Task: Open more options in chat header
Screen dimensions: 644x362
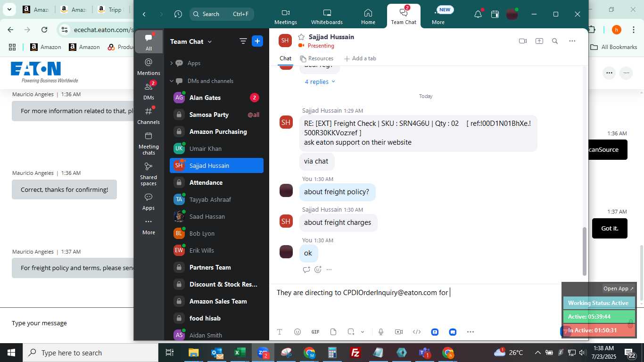Action: (572, 41)
